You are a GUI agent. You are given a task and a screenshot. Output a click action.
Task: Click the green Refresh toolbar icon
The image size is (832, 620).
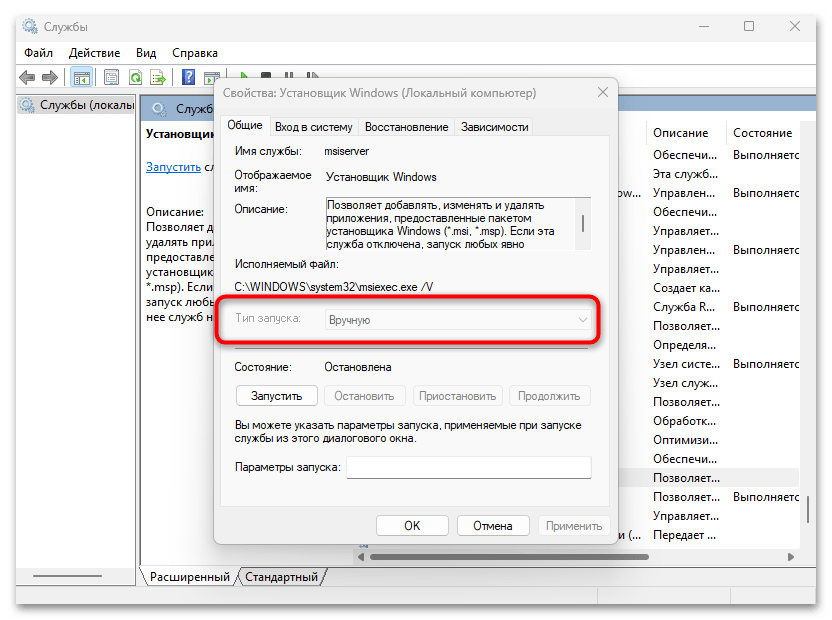coord(135,78)
